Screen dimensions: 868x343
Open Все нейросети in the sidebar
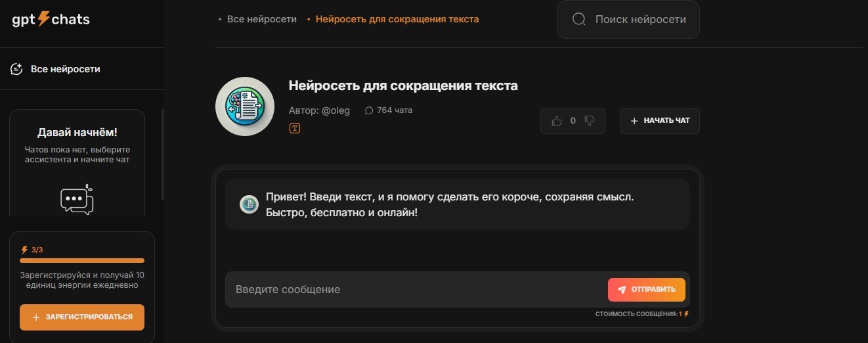click(66, 69)
